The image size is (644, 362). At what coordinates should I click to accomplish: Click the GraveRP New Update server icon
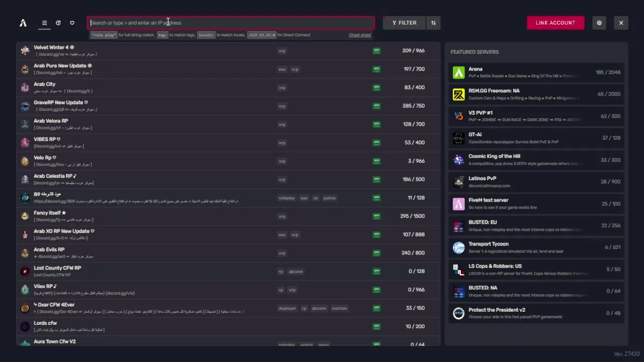[25, 106]
